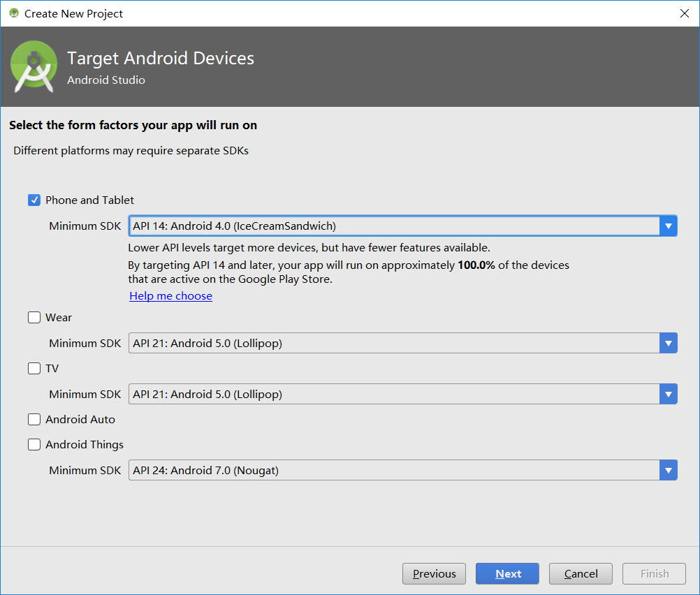Uncheck the Phone and Tablet form factor
The image size is (700, 595).
click(x=34, y=200)
